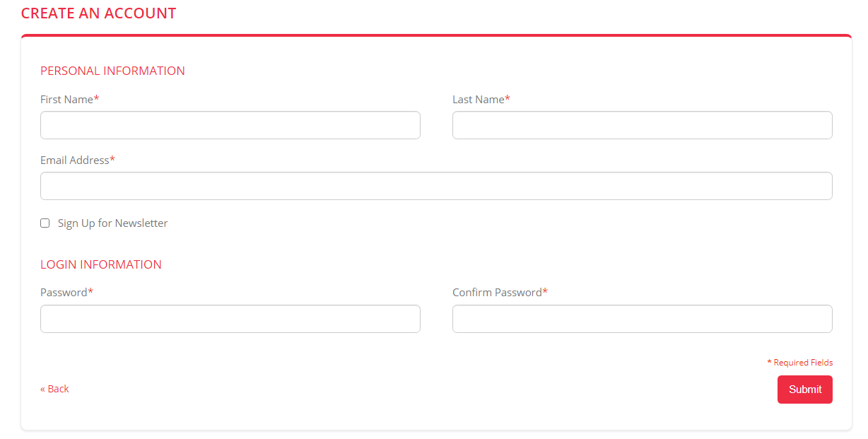Click the 'Confirm Password' label text
Screen dimensions: 868x439
click(496, 293)
